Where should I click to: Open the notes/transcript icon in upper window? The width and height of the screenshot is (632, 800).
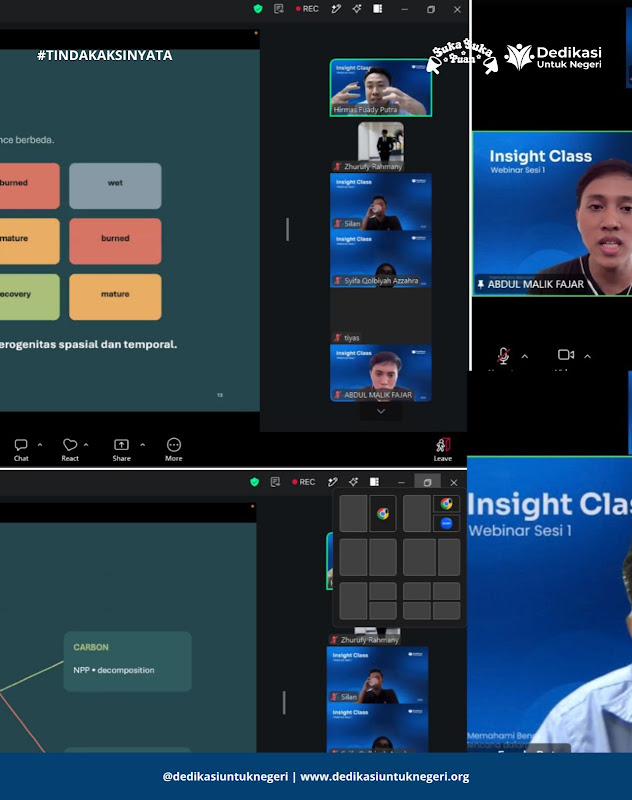279,9
